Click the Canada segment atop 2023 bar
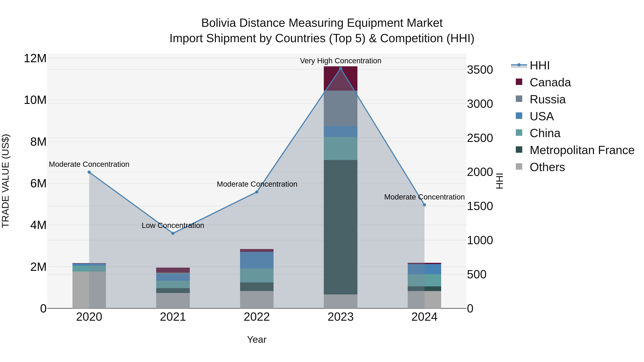644x362 pixels. tap(340, 78)
